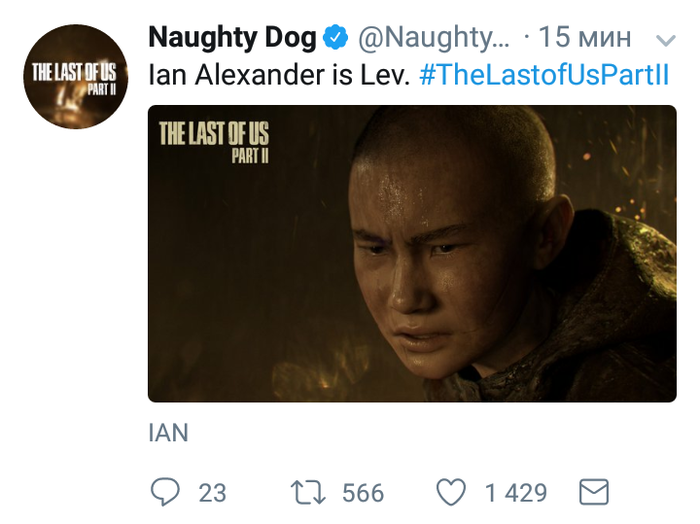Click the retweet count 566
The height and width of the screenshot is (524, 700).
(x=362, y=493)
